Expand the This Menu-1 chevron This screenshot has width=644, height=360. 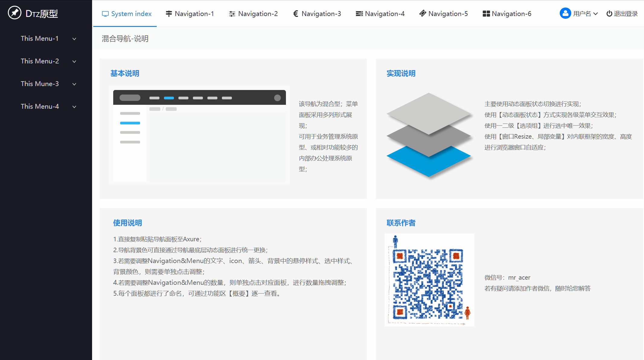[x=74, y=39]
